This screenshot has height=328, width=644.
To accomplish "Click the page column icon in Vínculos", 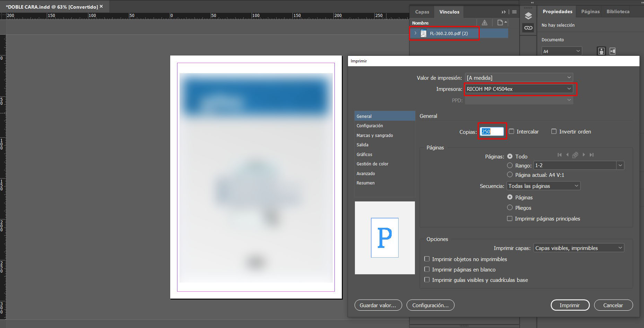I will pyautogui.click(x=501, y=23).
